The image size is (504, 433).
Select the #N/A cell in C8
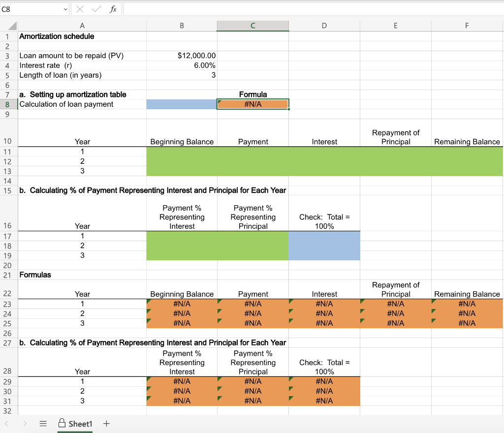[x=252, y=104]
